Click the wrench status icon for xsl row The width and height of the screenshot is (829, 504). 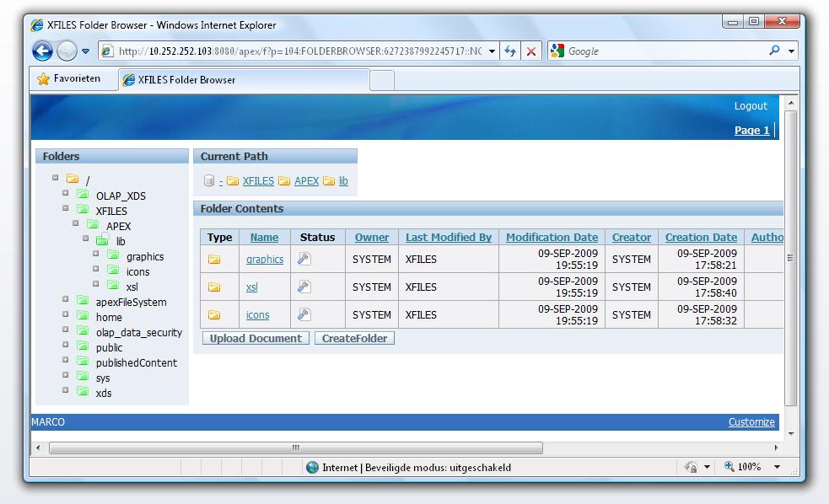click(304, 287)
